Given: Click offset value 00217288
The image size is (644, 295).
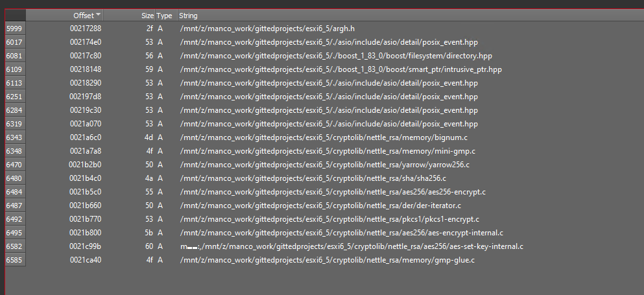Looking at the screenshot, I should [x=86, y=29].
